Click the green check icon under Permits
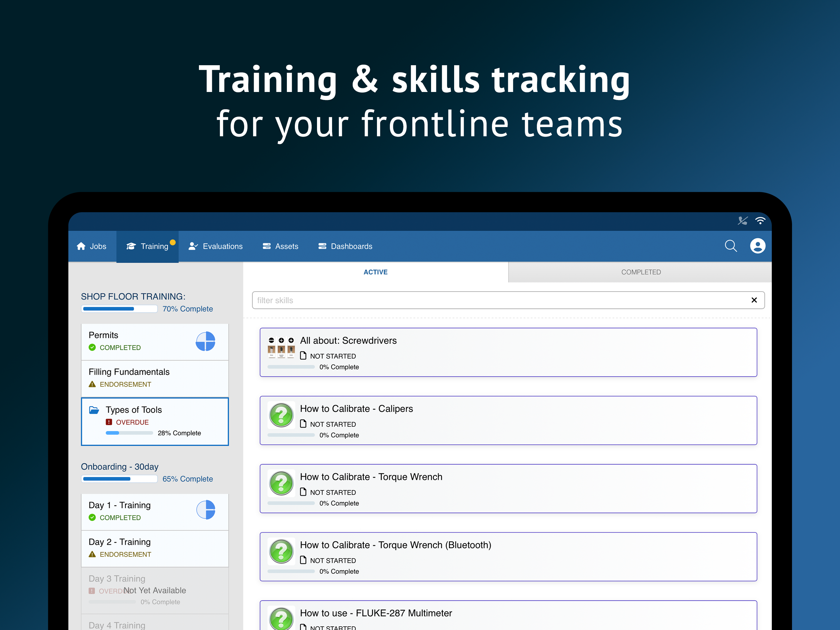Image resolution: width=840 pixels, height=630 pixels. 92,347
